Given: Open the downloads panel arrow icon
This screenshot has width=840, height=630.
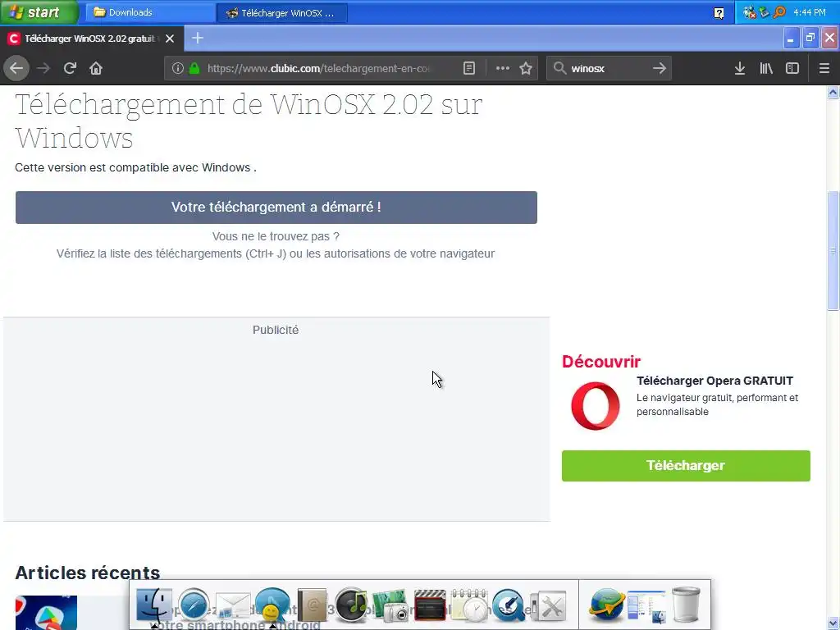Looking at the screenshot, I should tap(740, 68).
